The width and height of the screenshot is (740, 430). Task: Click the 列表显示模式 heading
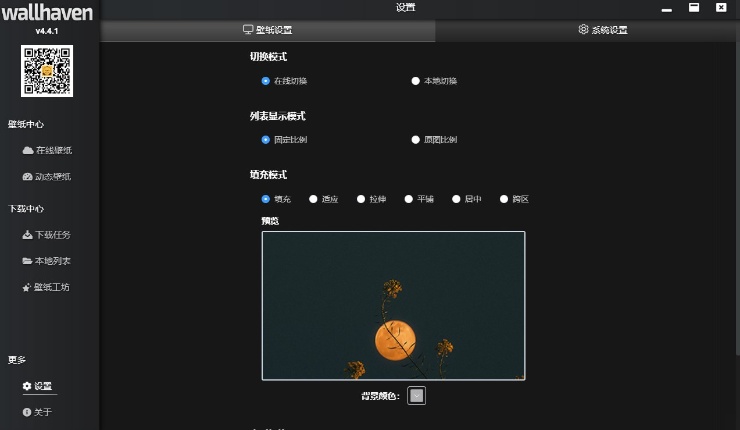pyautogui.click(x=278, y=116)
